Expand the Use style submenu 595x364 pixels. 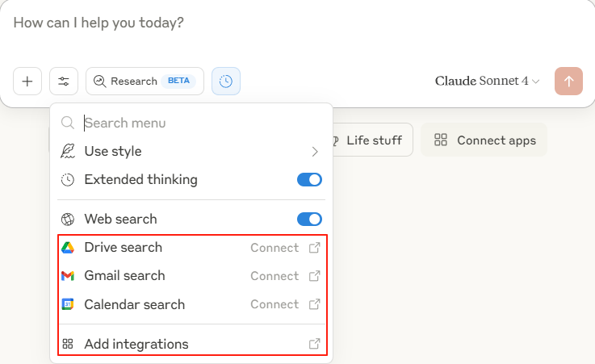coord(191,151)
